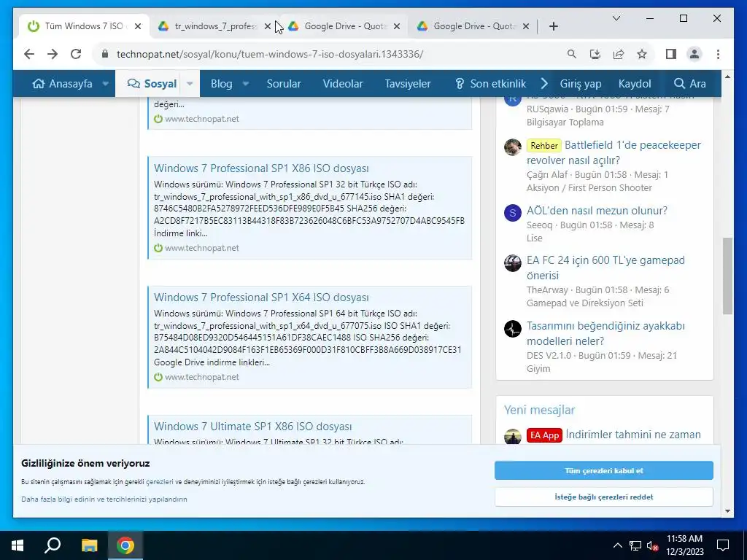The width and height of the screenshot is (747, 560).
Task: Open the Windows Start menu
Action: (18, 545)
